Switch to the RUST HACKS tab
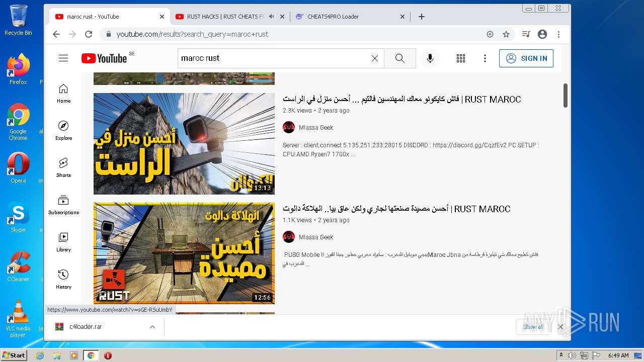The width and height of the screenshot is (644, 362). tap(225, 17)
